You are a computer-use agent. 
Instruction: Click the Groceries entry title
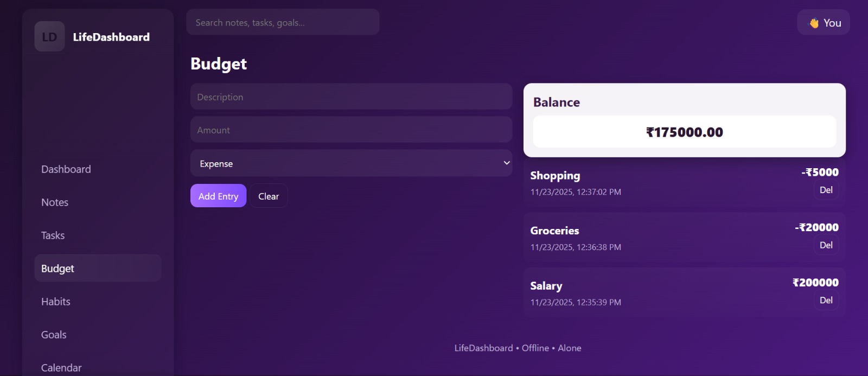coord(554,231)
